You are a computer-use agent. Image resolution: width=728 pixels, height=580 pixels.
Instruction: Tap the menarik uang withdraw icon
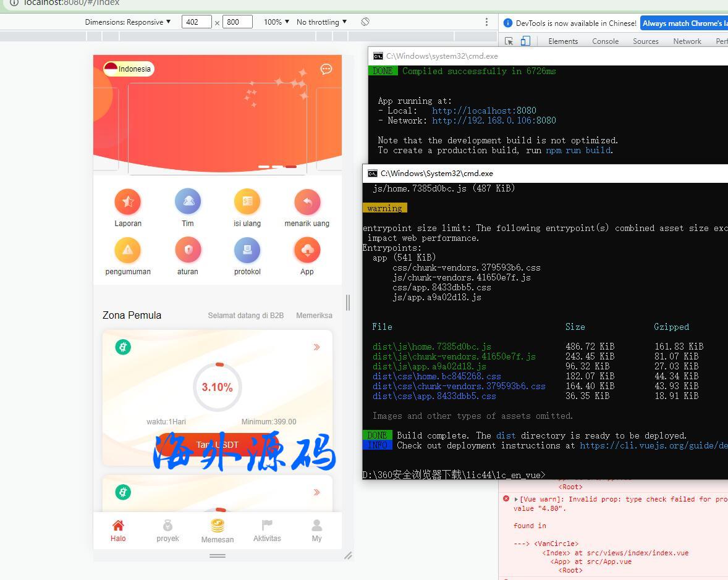[x=307, y=202]
